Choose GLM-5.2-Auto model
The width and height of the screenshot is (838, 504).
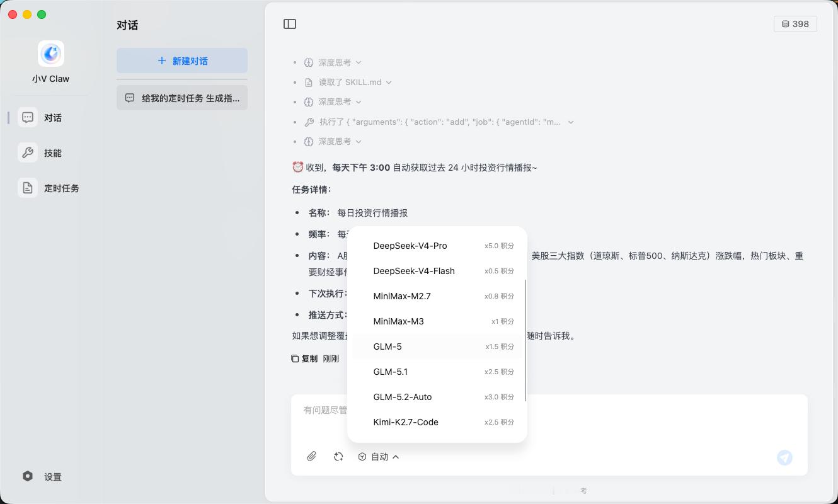click(437, 397)
